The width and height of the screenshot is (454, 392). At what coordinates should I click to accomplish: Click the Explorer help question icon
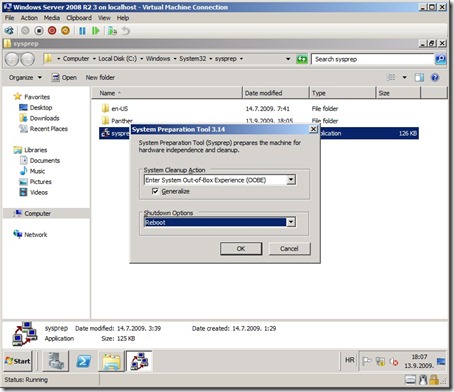[435, 78]
